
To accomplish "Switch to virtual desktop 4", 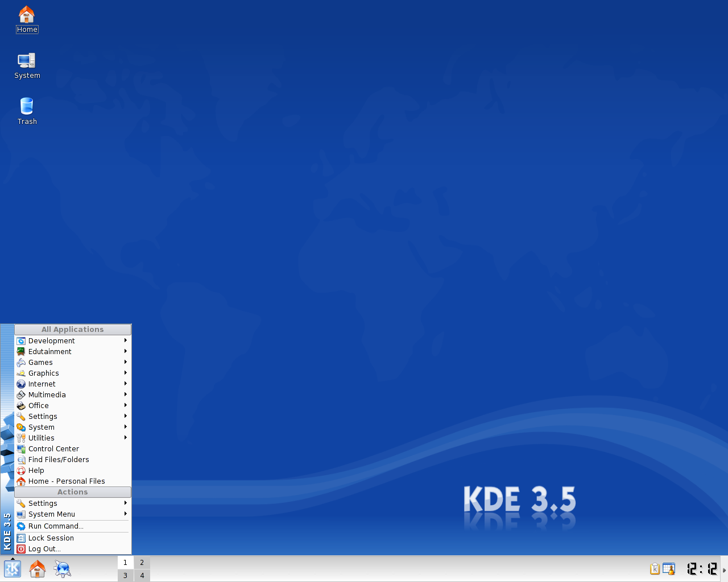I will (x=142, y=575).
